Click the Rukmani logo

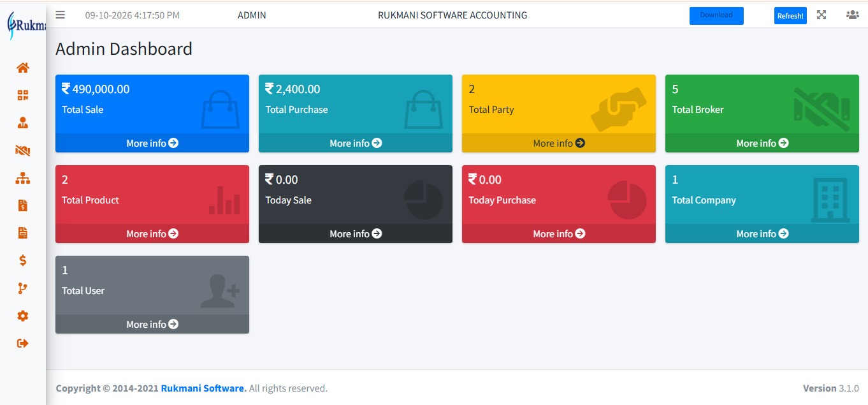(x=25, y=26)
